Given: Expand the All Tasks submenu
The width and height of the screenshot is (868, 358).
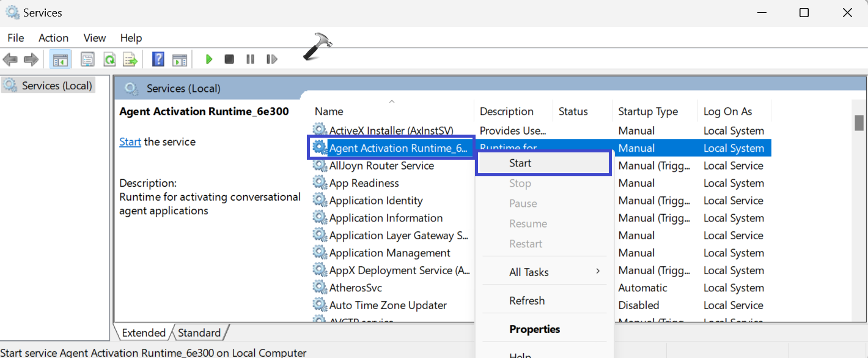Looking at the screenshot, I should (529, 272).
